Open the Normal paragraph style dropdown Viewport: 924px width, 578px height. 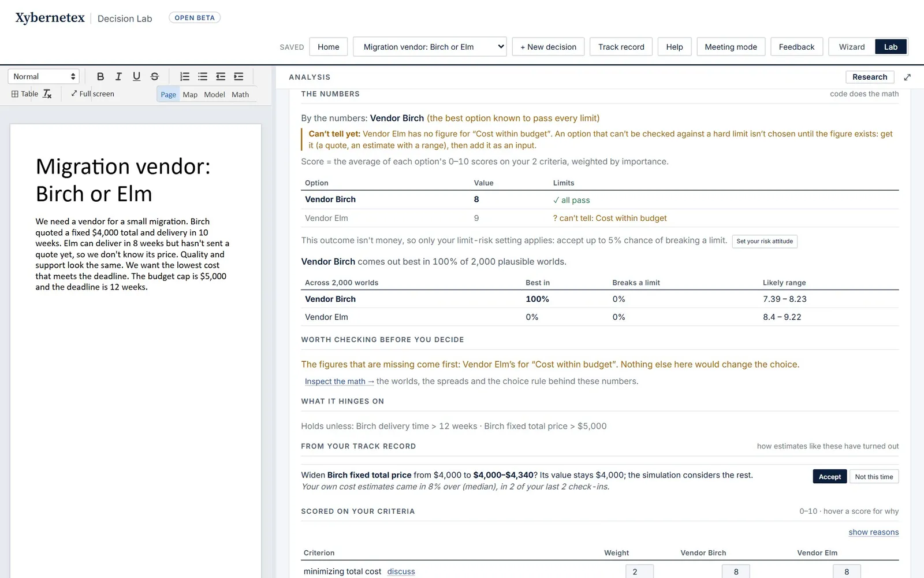pyautogui.click(x=43, y=76)
